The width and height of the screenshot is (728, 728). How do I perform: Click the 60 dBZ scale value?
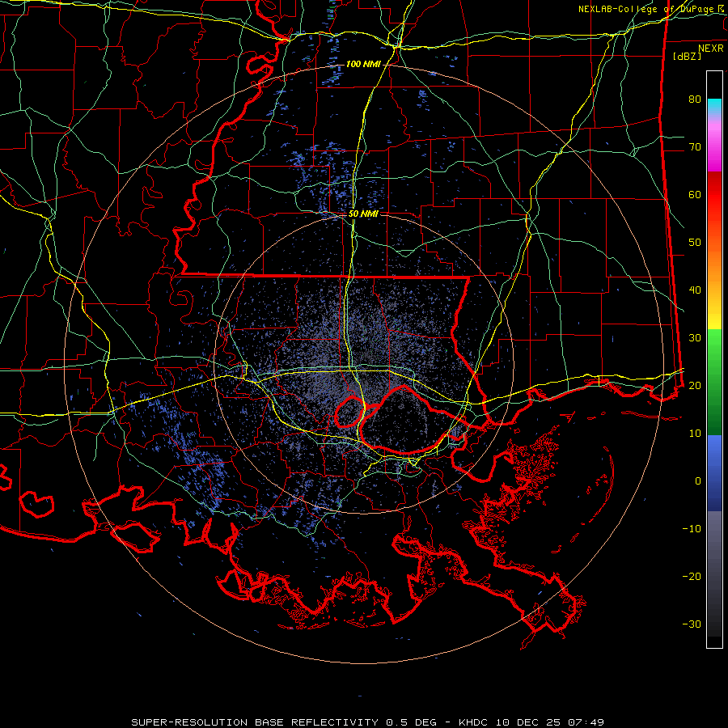(x=695, y=194)
